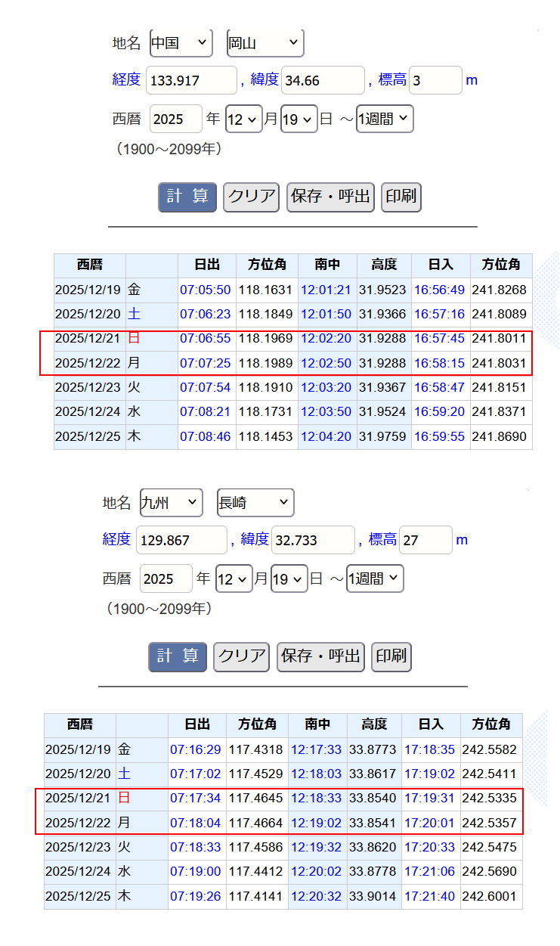Expand the 岡山 city dropdown
The width and height of the screenshot is (560, 946).
265,43
